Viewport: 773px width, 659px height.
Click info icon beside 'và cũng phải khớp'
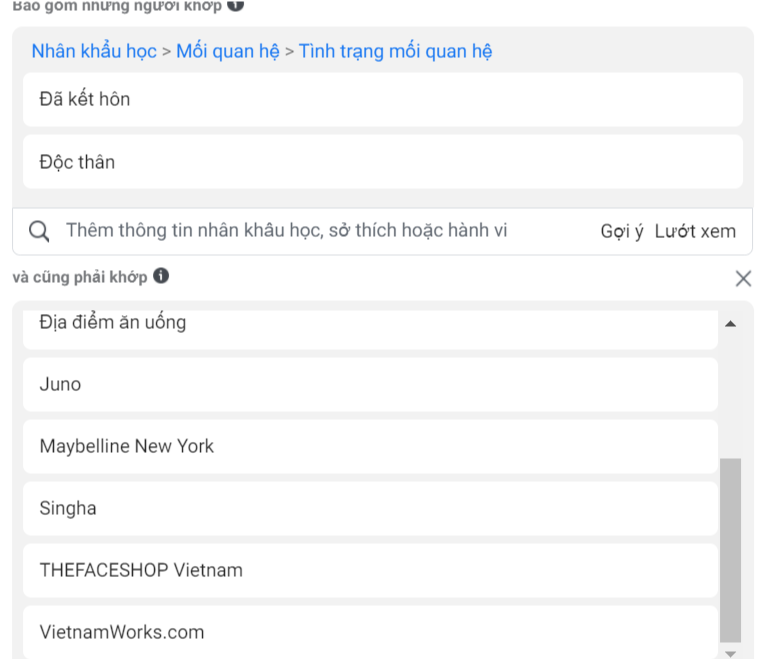pyautogui.click(x=161, y=276)
